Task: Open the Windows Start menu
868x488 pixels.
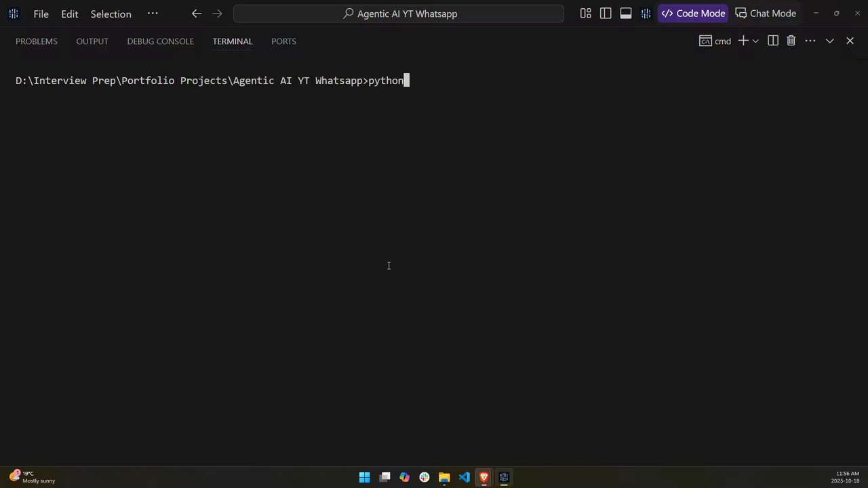Action: click(x=364, y=477)
